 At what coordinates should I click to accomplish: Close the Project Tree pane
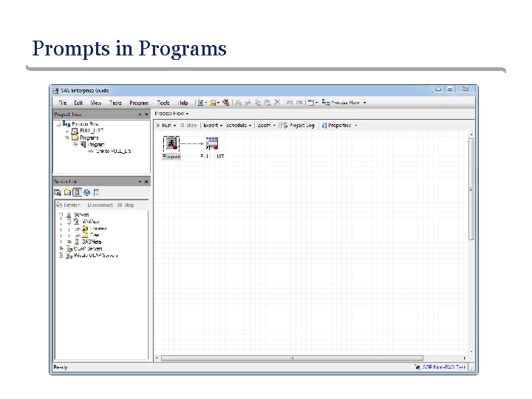click(x=146, y=115)
